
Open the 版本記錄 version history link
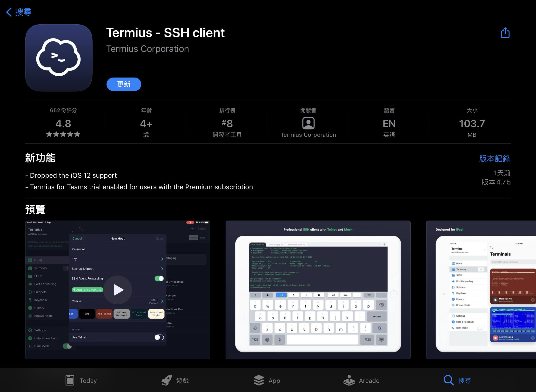495,159
